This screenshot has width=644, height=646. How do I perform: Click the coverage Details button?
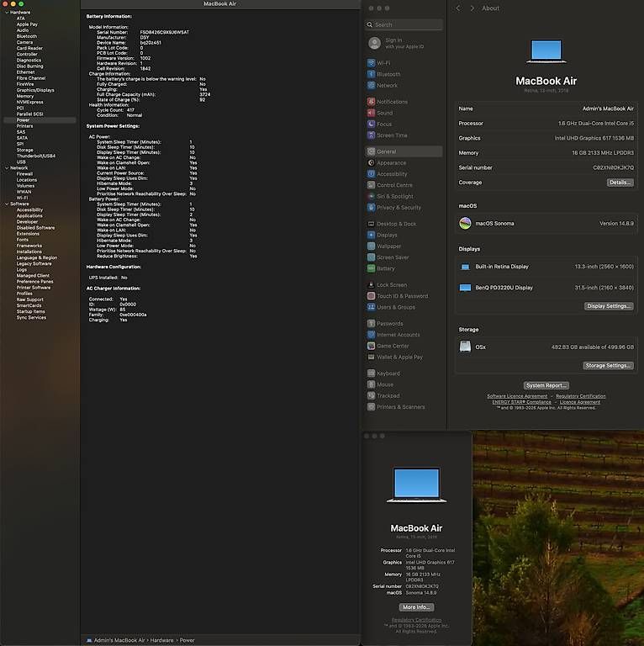click(x=620, y=183)
